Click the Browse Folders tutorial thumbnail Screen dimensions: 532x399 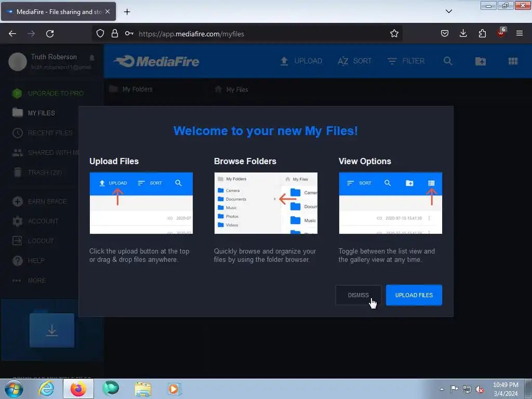coord(265,203)
